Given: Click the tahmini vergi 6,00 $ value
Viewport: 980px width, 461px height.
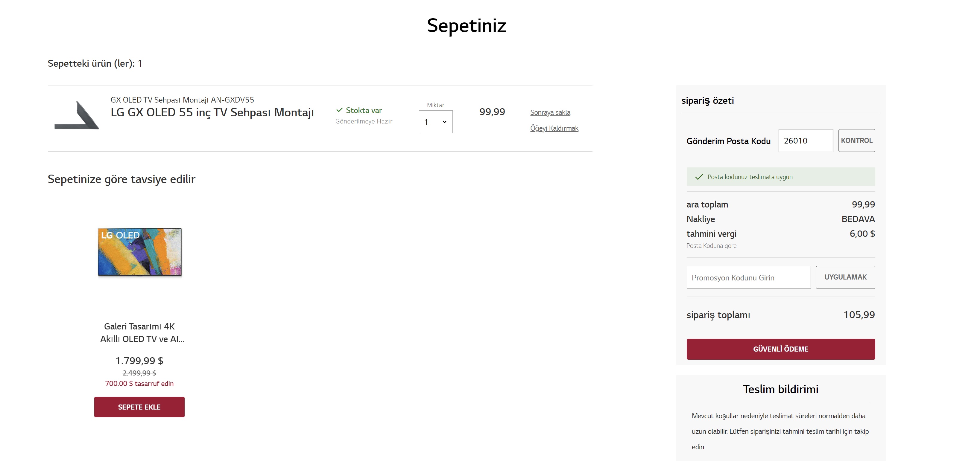Looking at the screenshot, I should click(862, 234).
